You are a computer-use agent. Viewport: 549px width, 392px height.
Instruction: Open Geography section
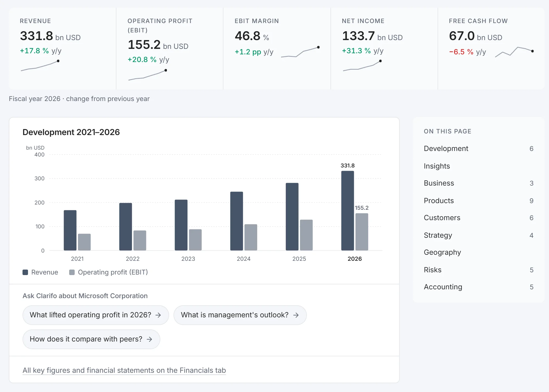478,252
